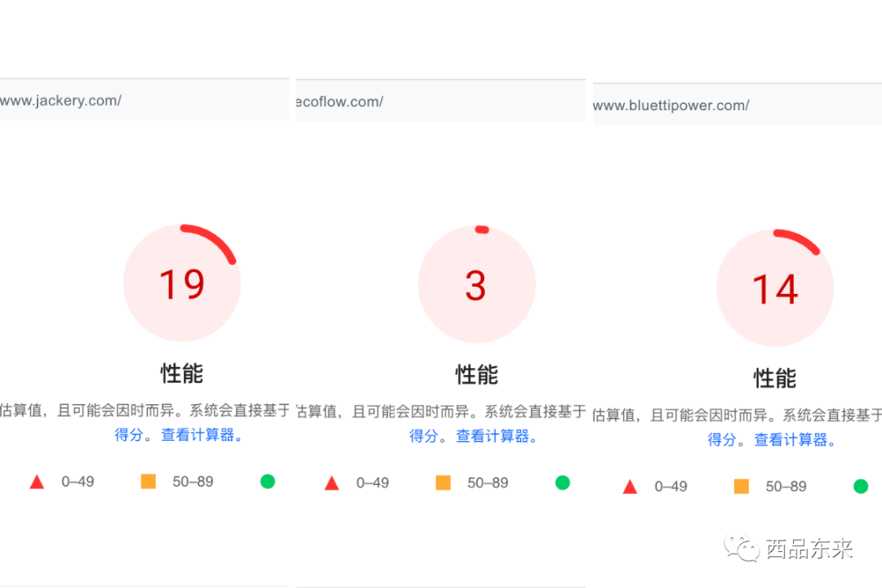Click orange square legend icon in Bluetti panel
The width and height of the screenshot is (882, 588).
(x=742, y=486)
